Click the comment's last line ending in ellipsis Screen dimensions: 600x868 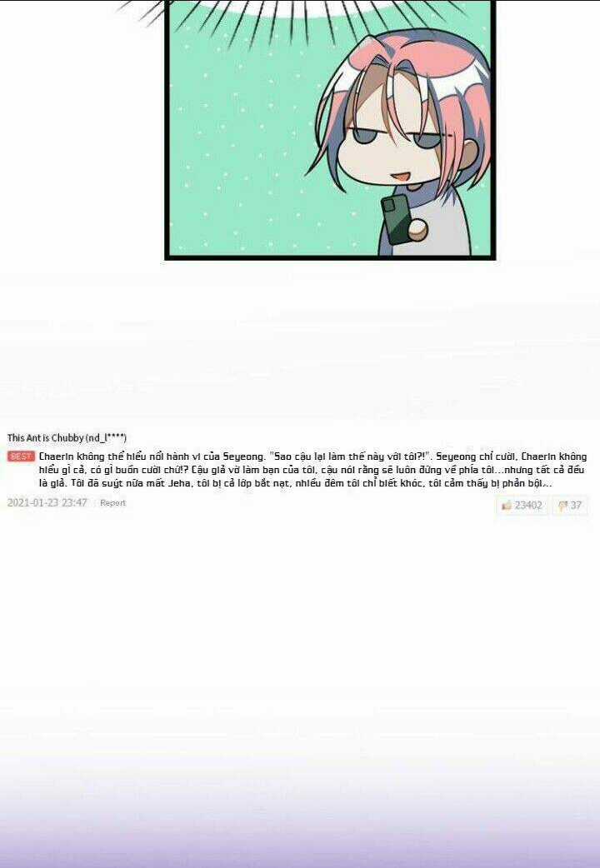pos(295,482)
